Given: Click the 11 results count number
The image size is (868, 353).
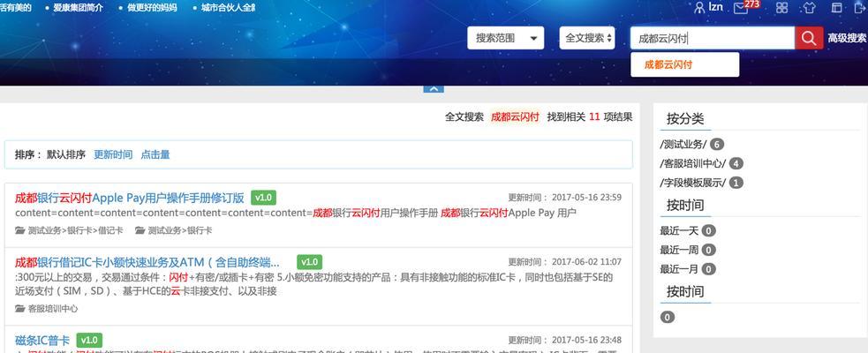Looking at the screenshot, I should click(x=594, y=116).
